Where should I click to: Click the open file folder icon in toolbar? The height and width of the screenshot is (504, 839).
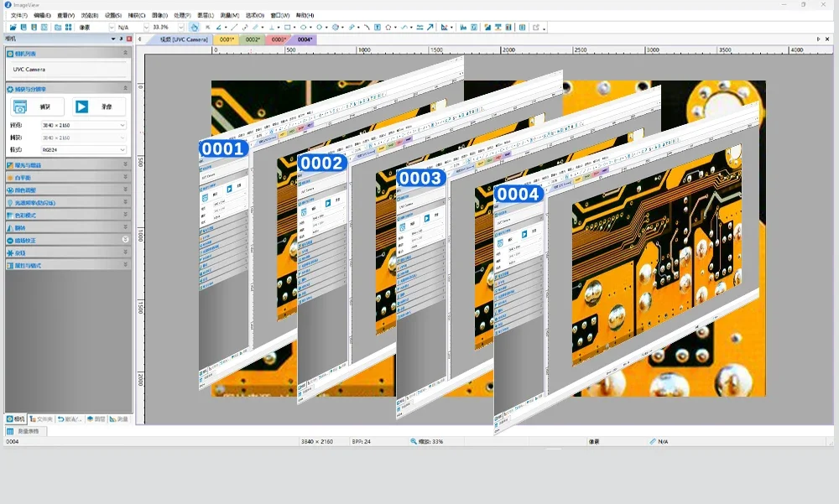(13, 28)
